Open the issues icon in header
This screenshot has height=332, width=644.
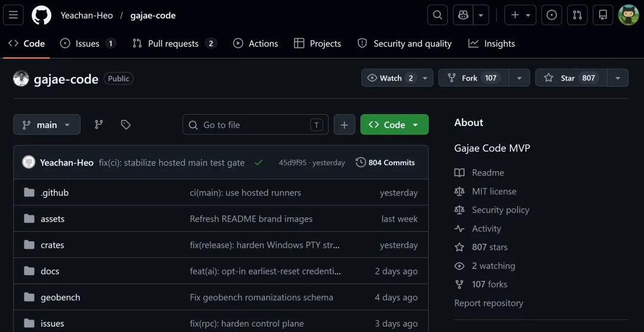coord(552,15)
